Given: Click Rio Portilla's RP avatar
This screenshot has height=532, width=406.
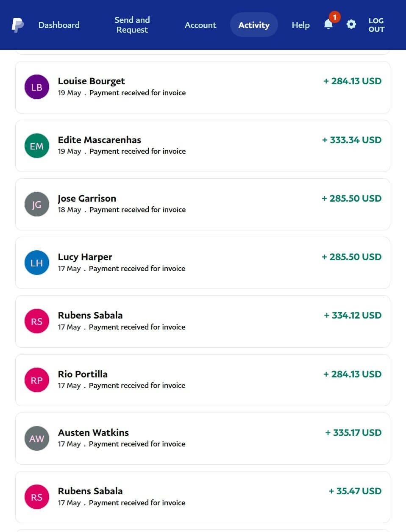Looking at the screenshot, I should point(37,380).
